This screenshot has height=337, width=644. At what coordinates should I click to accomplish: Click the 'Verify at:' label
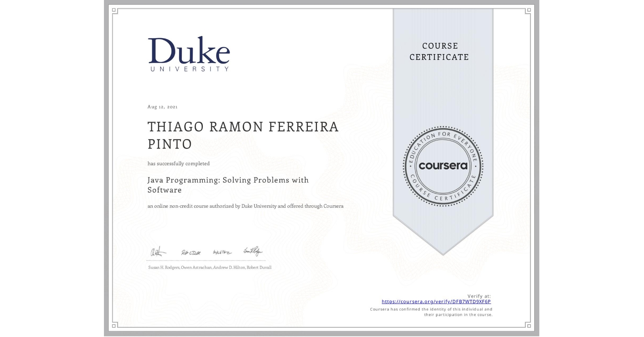coord(479,295)
